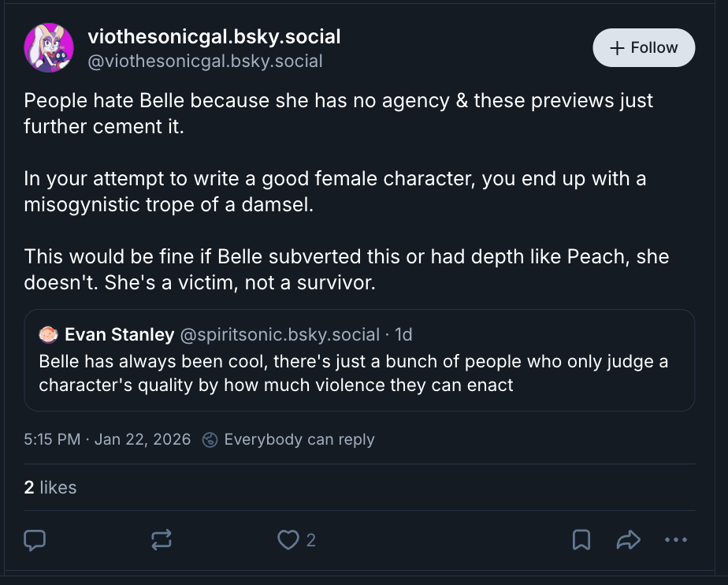Follow viothesonicgal with the Follow button
Image resolution: width=728 pixels, height=585 pixels.
(x=644, y=48)
